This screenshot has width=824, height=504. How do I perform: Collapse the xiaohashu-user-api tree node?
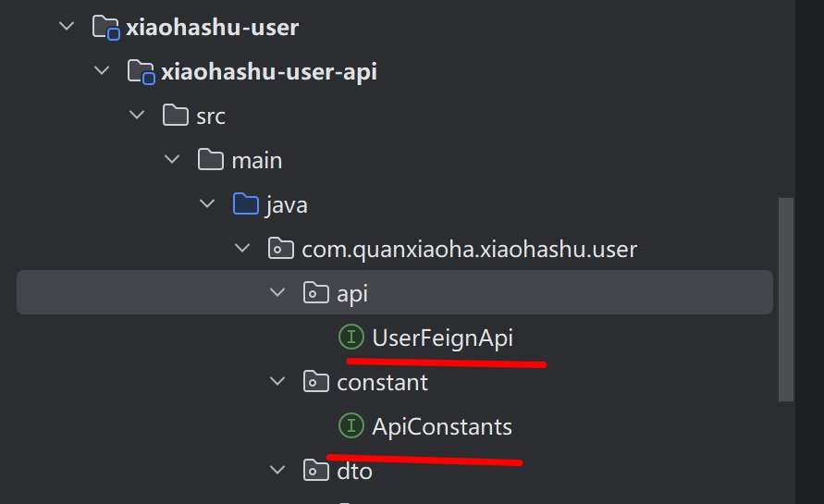pos(102,71)
